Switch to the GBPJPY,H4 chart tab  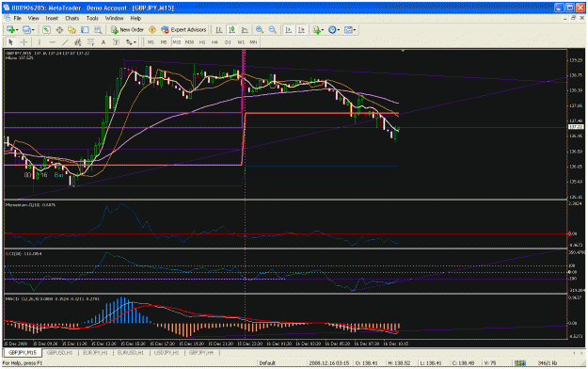click(x=201, y=353)
